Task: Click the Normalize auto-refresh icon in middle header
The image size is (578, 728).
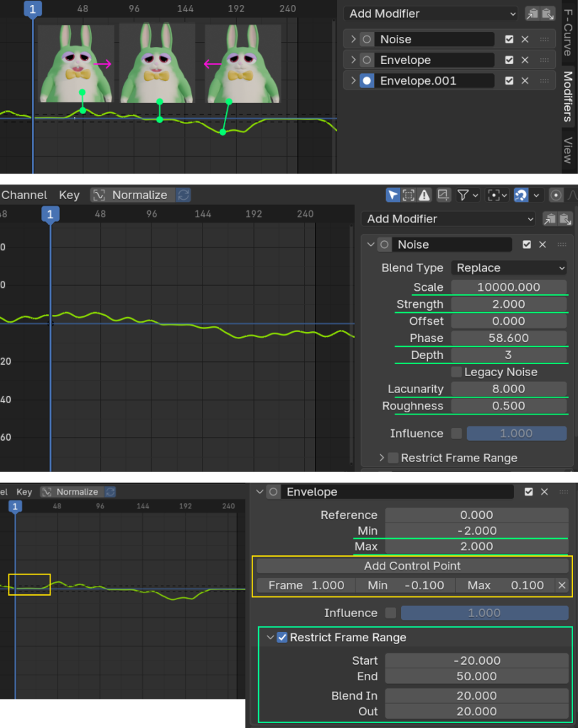Action: click(x=183, y=195)
